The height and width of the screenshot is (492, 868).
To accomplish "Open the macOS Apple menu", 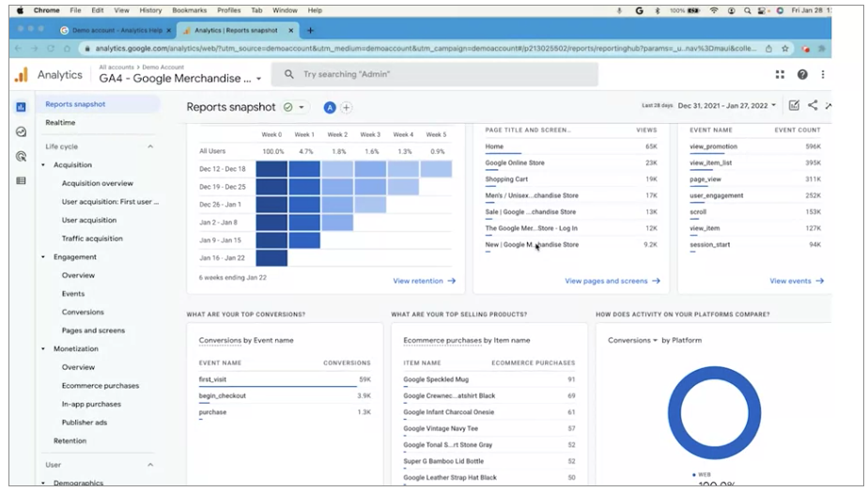I will tap(20, 10).
